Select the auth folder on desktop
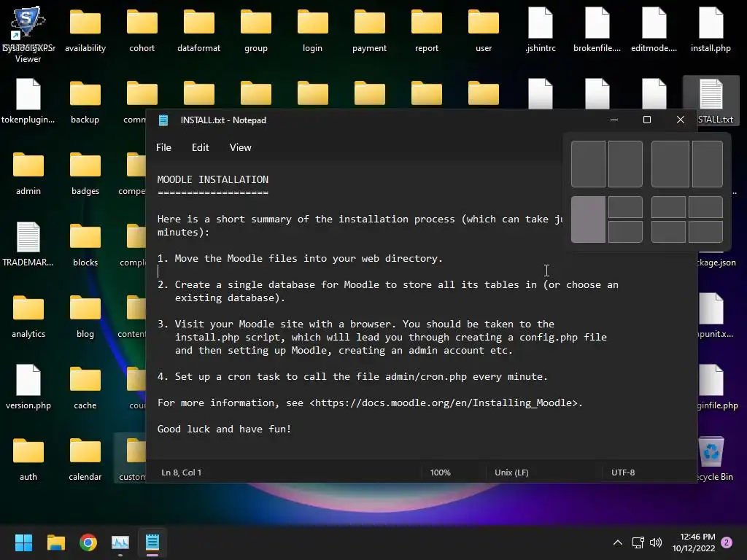This screenshot has width=747, height=560. click(x=28, y=459)
